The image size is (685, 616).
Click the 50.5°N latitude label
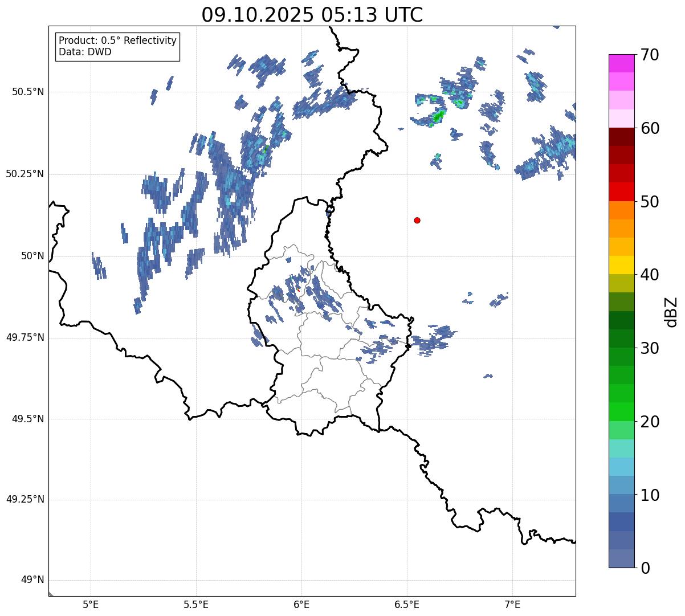[x=28, y=92]
